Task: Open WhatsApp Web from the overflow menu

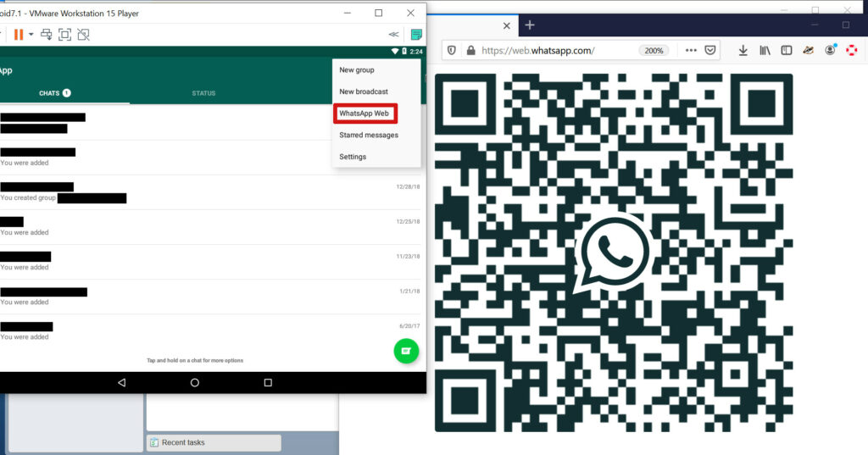Action: pyautogui.click(x=364, y=113)
